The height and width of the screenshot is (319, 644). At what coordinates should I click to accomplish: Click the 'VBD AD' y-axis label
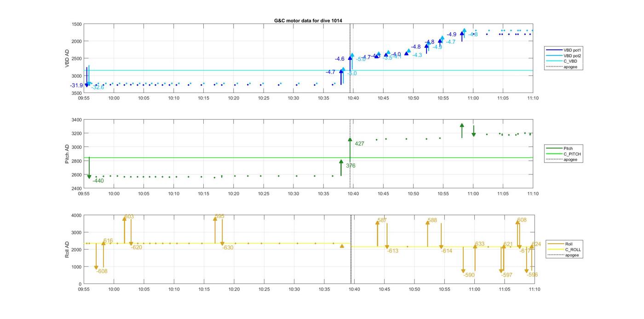coord(67,58)
